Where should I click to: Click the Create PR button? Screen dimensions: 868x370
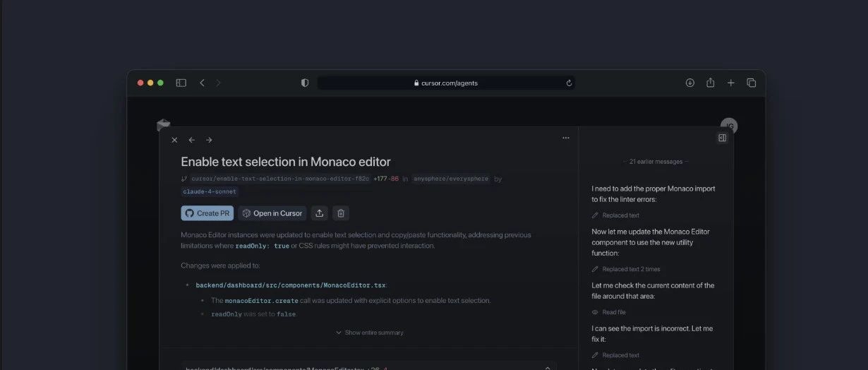(x=207, y=213)
